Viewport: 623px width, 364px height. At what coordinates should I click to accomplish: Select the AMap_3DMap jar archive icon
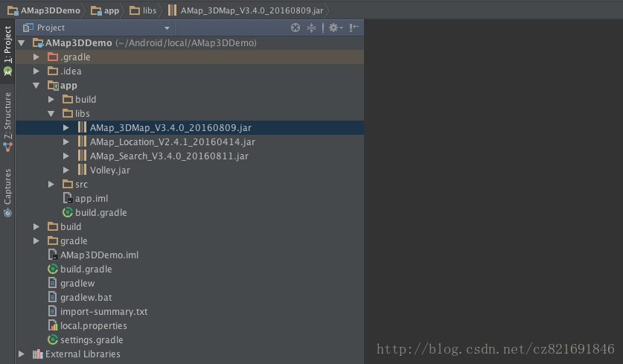tap(82, 127)
